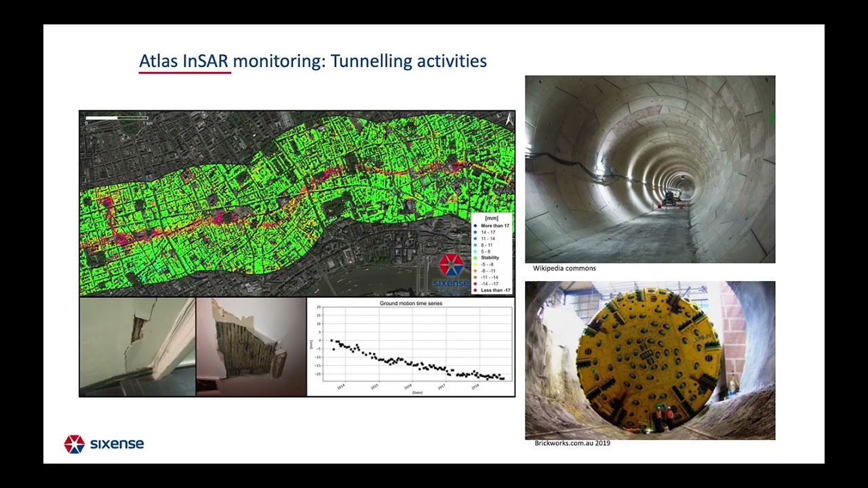The width and height of the screenshot is (868, 488).
Task: Select the '14 - 17' legend entry
Action: [484, 232]
